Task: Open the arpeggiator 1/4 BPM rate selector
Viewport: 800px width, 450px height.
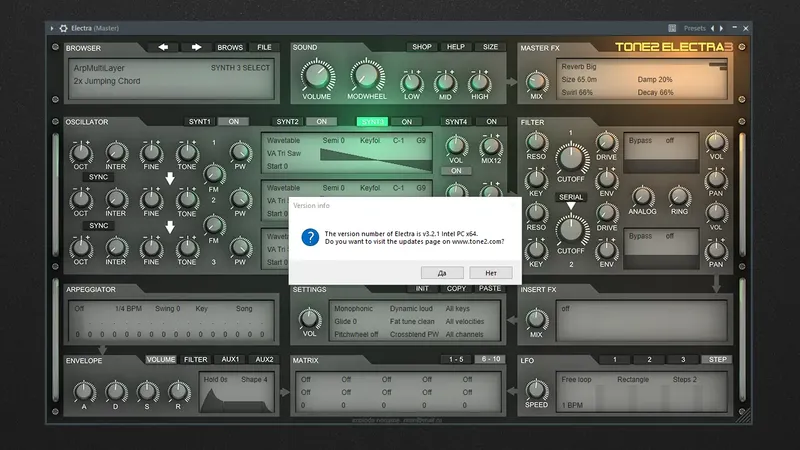Action: (x=128, y=309)
